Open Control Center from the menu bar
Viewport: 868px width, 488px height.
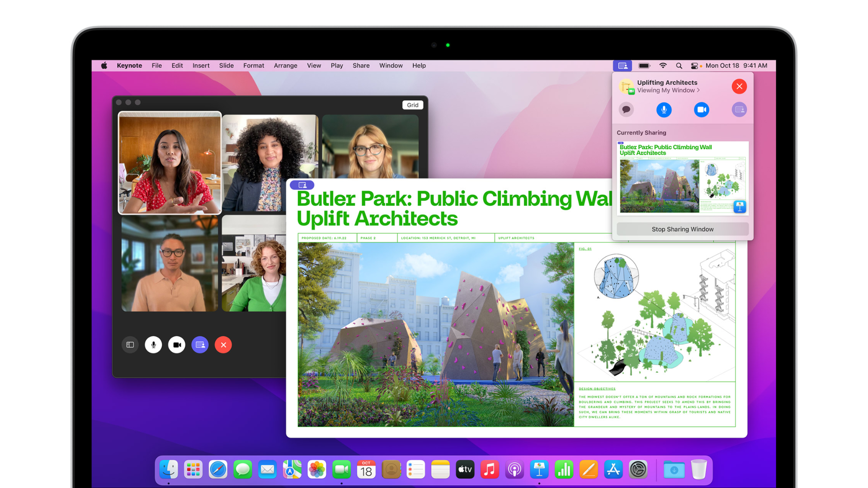[x=694, y=66]
